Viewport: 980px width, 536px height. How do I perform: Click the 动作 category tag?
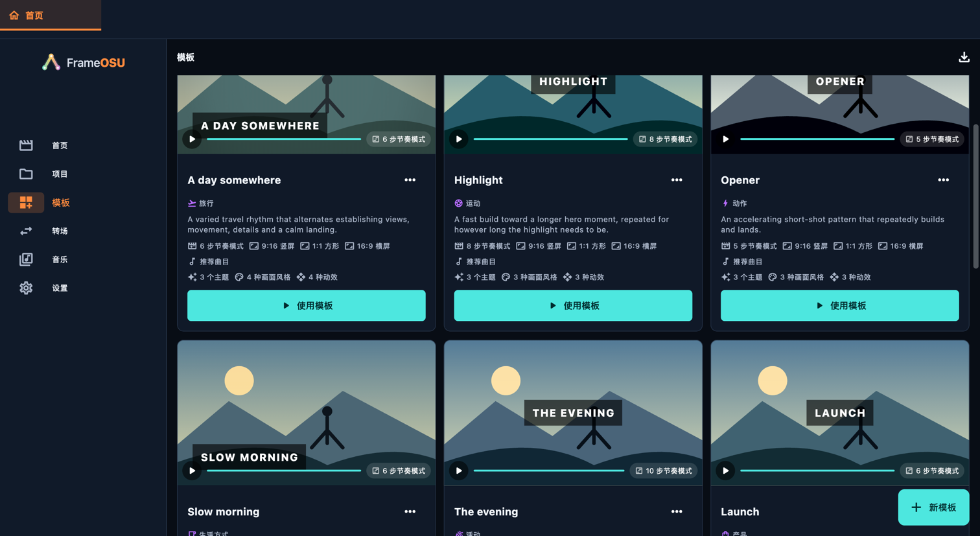click(x=734, y=204)
